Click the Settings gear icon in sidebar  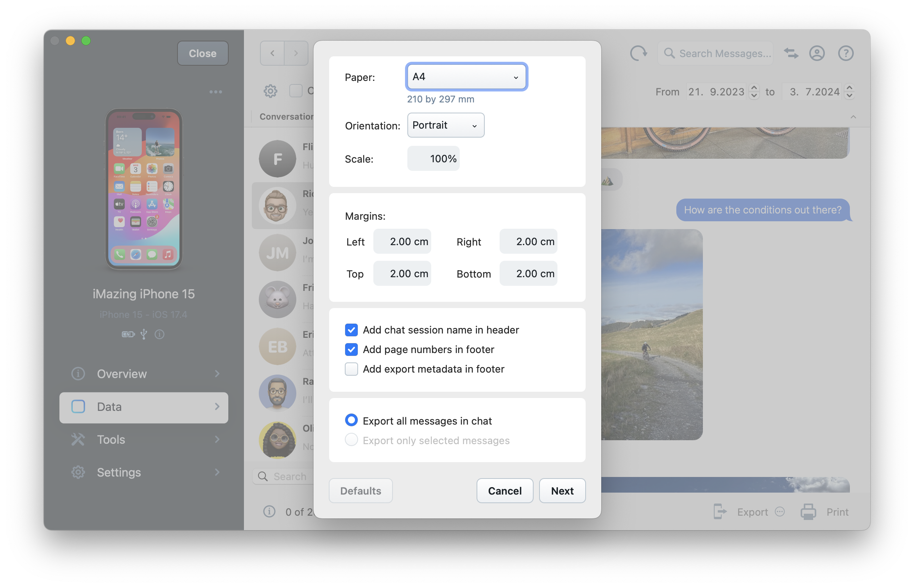[78, 472]
